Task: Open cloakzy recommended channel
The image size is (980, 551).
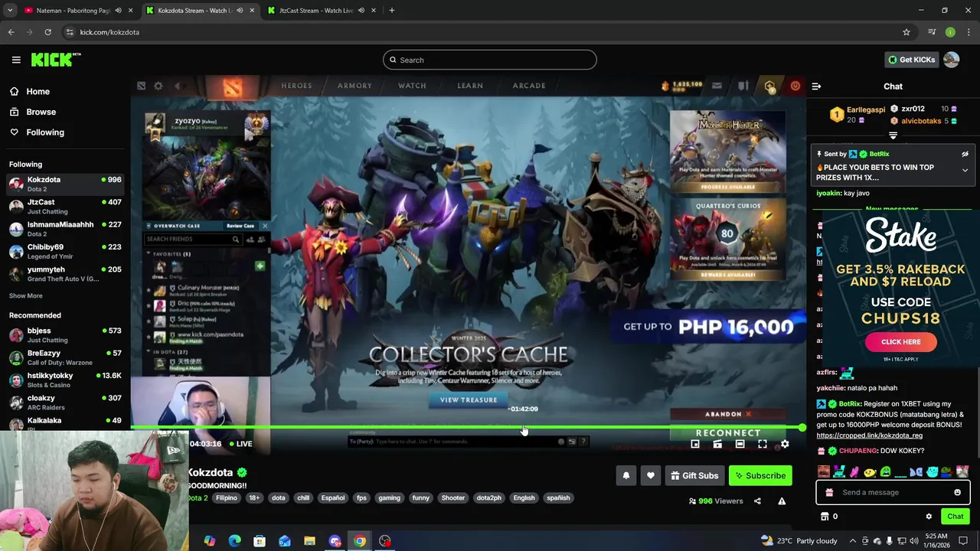Action: [65, 403]
